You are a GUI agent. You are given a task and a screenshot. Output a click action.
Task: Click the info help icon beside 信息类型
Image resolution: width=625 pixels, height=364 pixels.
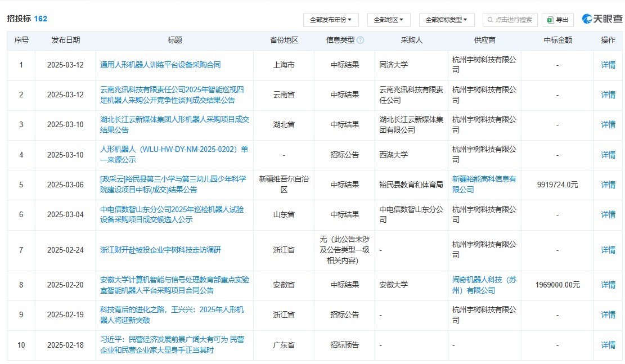[360, 41]
